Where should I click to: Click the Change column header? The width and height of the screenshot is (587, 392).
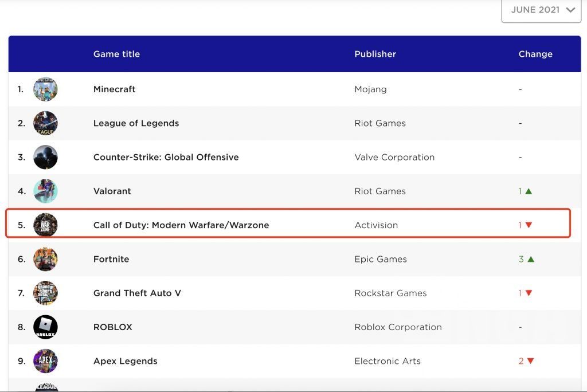[x=535, y=54]
